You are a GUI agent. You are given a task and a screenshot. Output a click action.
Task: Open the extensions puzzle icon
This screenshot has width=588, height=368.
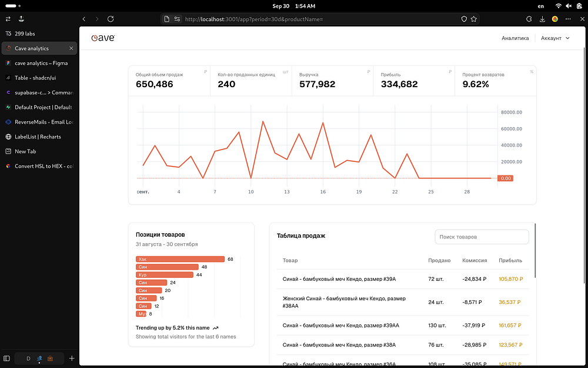[x=529, y=19]
